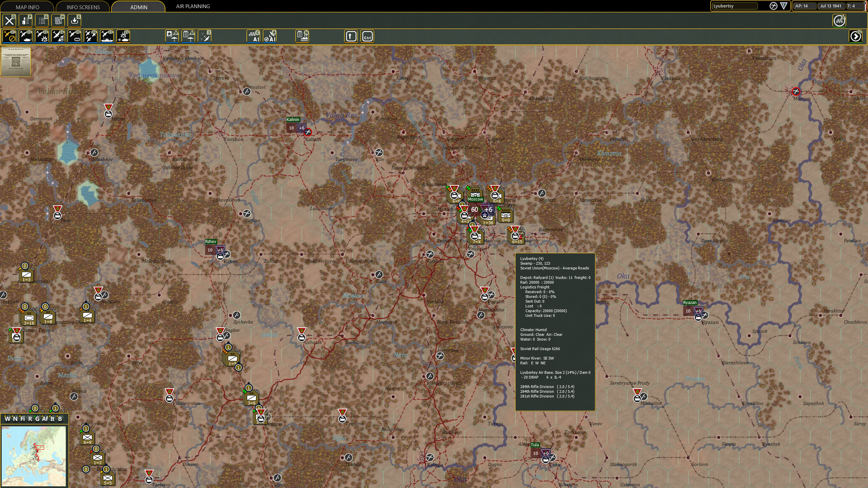Click the triangle depot icon in top bar
The image size is (868, 488).
pos(784,6)
